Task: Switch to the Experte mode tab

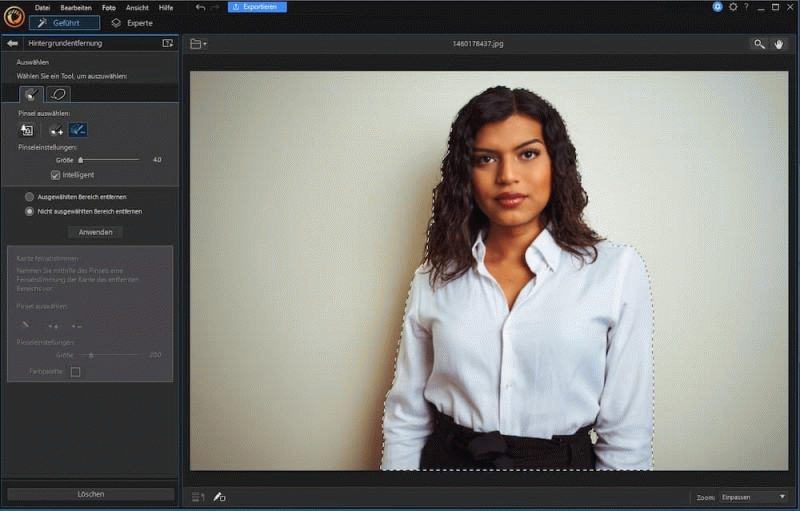Action: pos(132,23)
